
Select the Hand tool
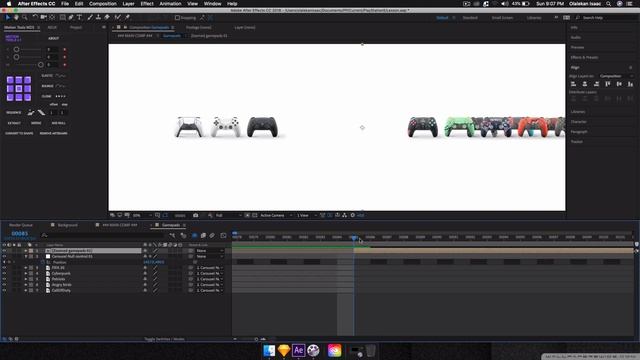point(16,18)
